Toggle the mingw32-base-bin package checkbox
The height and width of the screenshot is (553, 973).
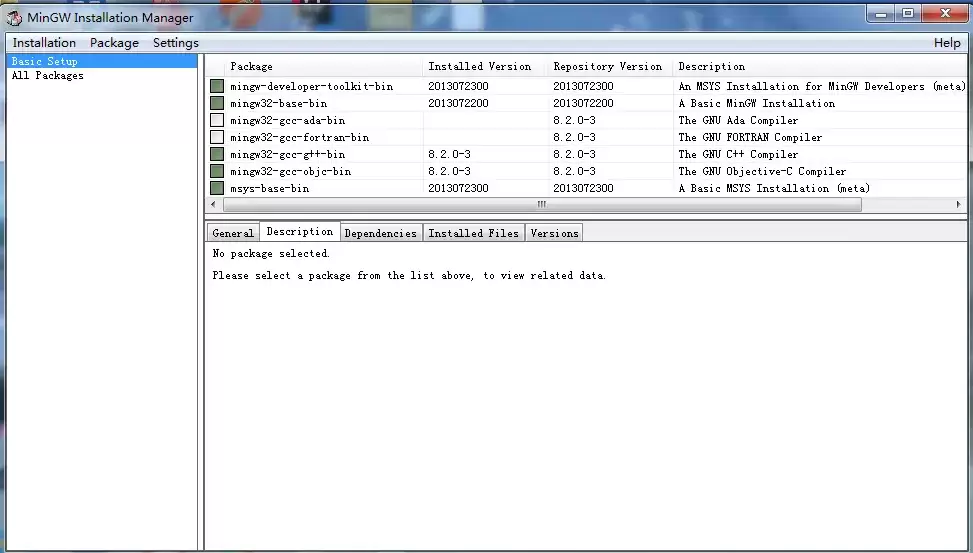pos(217,103)
